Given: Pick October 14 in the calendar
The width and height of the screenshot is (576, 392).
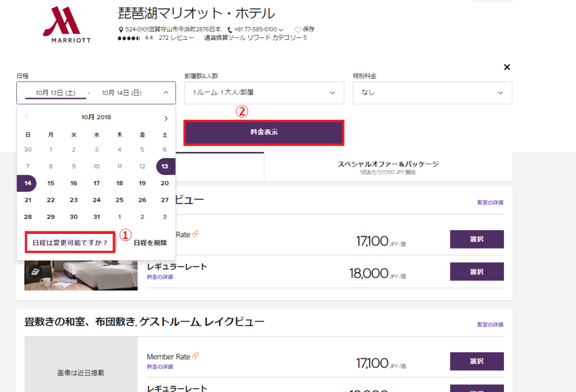Looking at the screenshot, I should coord(28,183).
